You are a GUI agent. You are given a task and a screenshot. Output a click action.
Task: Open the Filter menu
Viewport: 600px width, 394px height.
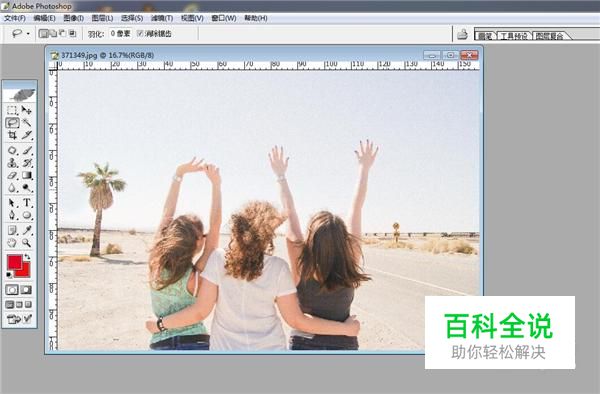pyautogui.click(x=162, y=18)
